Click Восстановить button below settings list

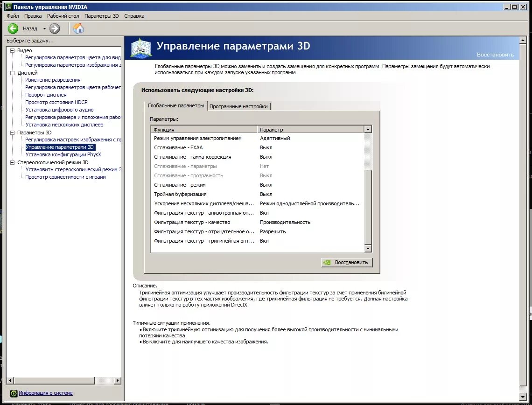click(x=347, y=262)
